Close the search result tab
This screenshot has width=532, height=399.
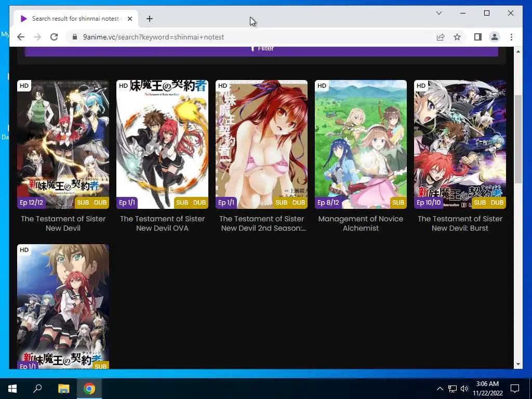[x=129, y=19]
